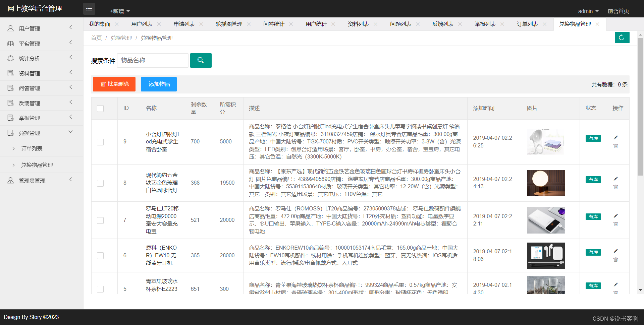Click the 问答管理 sidebar icon
The width and height of the screenshot is (644, 325).
[11, 88]
